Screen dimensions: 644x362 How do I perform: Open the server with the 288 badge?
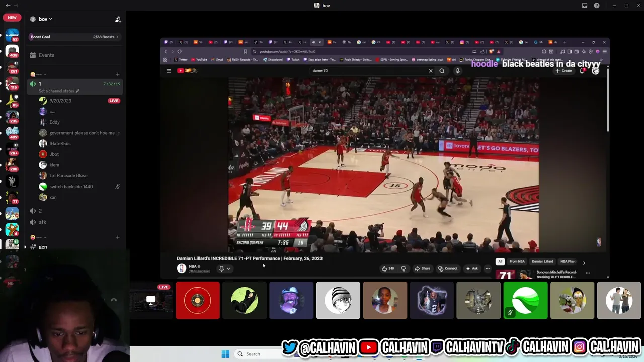tap(12, 165)
